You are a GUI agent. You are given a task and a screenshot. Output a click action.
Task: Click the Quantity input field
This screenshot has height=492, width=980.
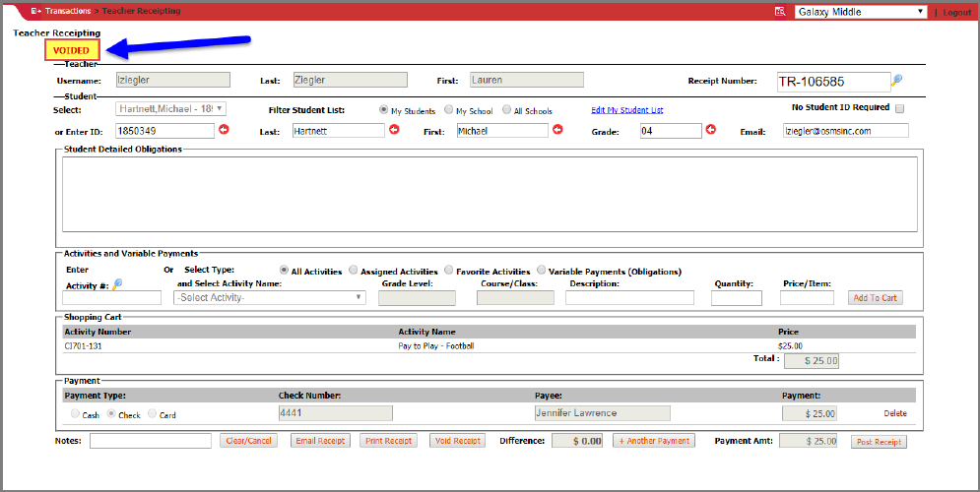click(x=737, y=298)
